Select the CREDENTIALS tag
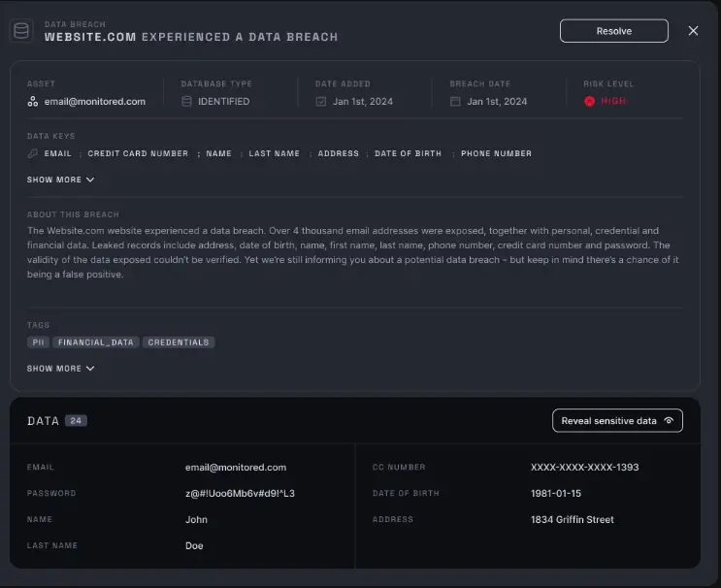This screenshot has width=721, height=588. [179, 343]
